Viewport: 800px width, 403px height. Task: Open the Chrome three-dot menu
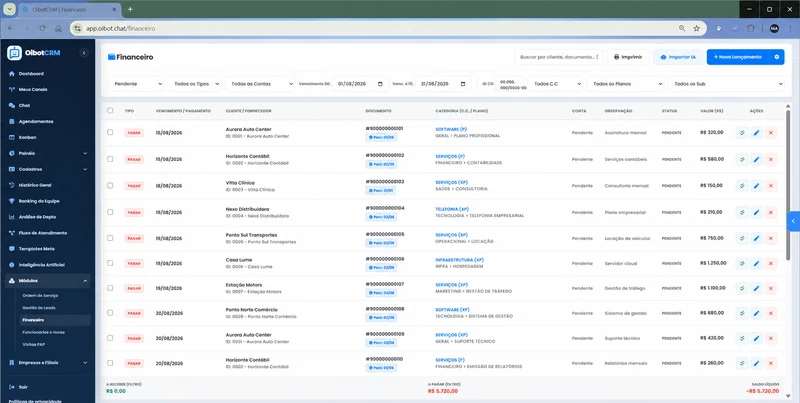click(790, 29)
